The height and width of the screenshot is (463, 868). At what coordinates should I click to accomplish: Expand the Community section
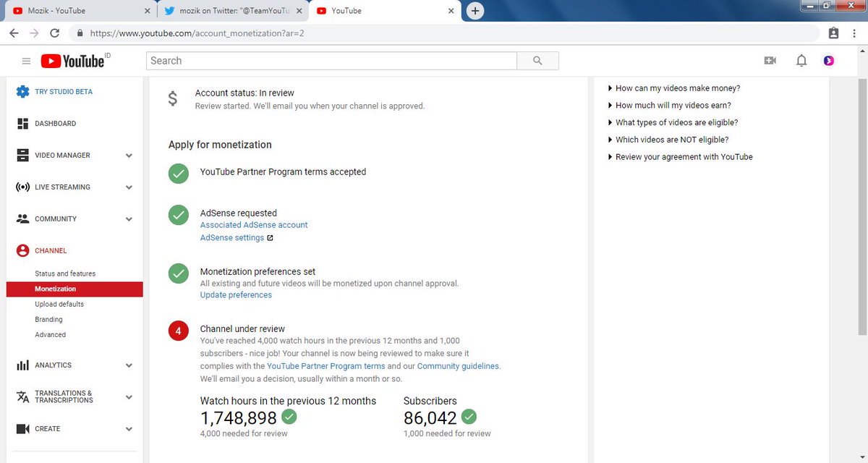tap(129, 218)
